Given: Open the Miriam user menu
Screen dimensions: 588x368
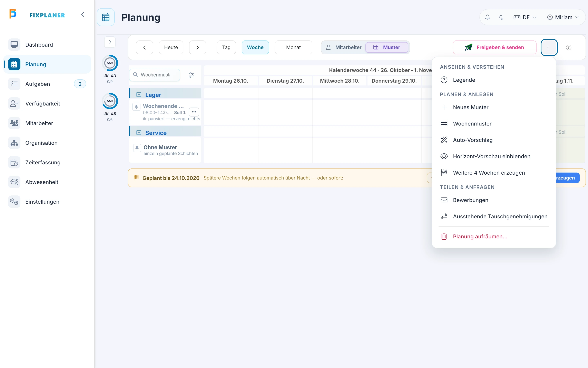Looking at the screenshot, I should [x=563, y=17].
